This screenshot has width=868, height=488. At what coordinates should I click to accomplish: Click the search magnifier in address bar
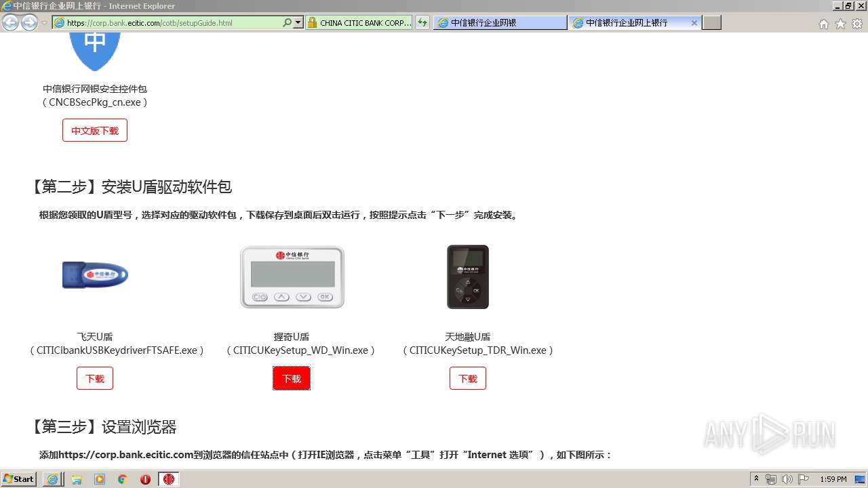click(287, 23)
